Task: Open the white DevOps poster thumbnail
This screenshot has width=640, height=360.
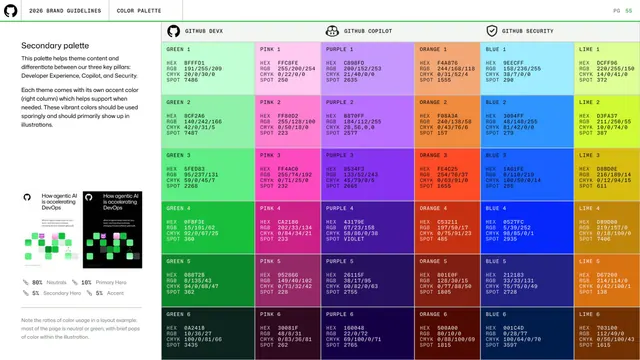Action: point(51,230)
